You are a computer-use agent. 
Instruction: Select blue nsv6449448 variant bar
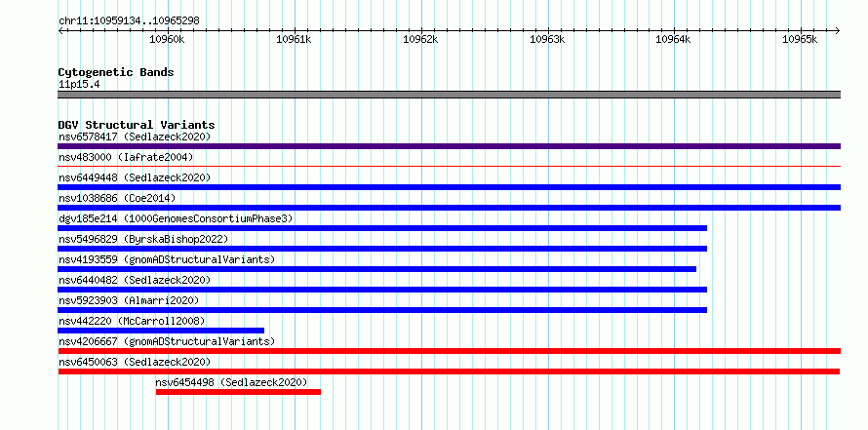449,187
